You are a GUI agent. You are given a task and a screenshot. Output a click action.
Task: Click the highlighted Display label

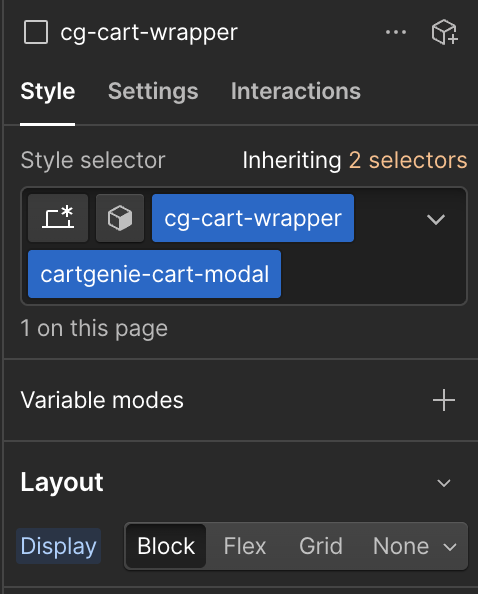58,546
